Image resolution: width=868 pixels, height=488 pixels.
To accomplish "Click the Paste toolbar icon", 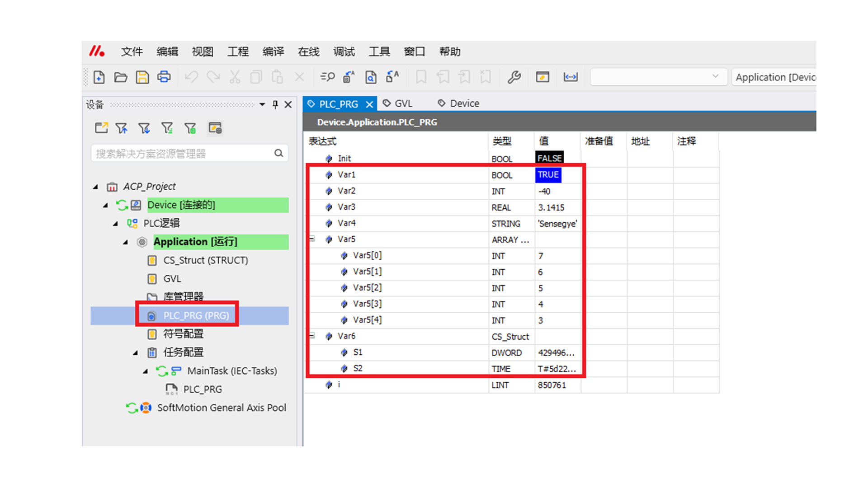I will [278, 77].
